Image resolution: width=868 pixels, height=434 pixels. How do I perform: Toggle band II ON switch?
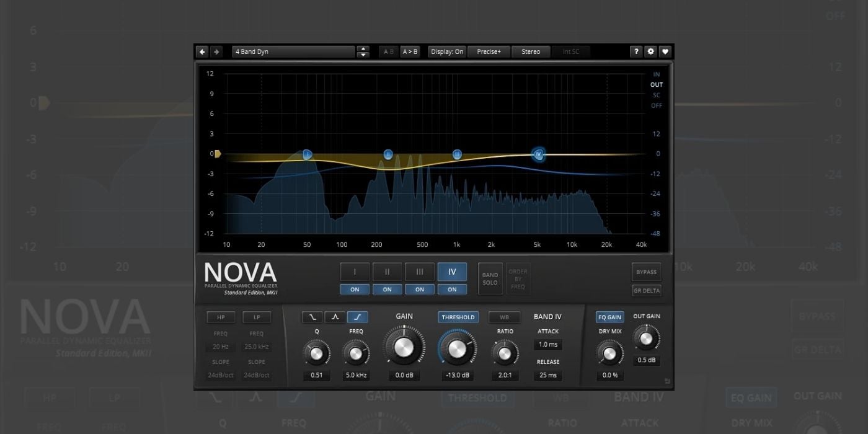[x=387, y=289]
